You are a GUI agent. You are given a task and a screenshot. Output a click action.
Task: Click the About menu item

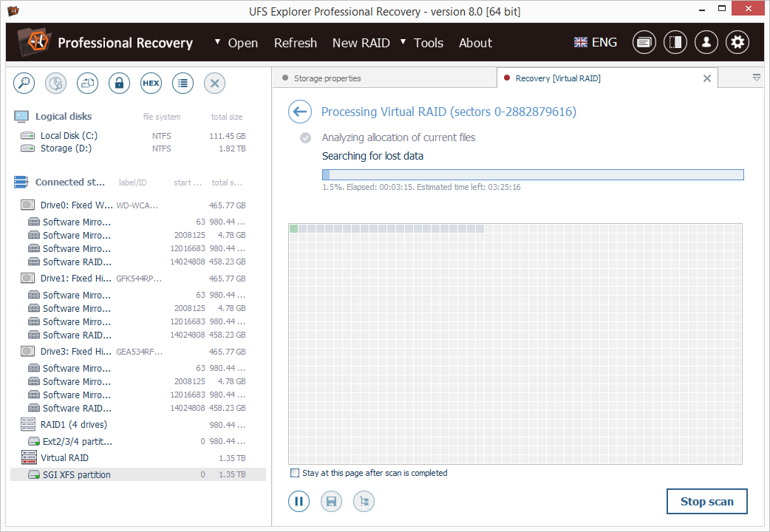[475, 43]
